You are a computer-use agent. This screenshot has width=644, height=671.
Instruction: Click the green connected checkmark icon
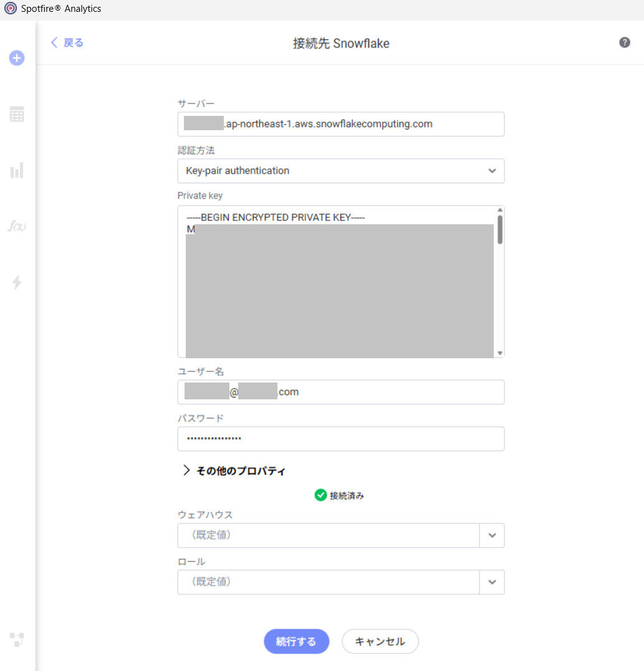pyautogui.click(x=320, y=495)
